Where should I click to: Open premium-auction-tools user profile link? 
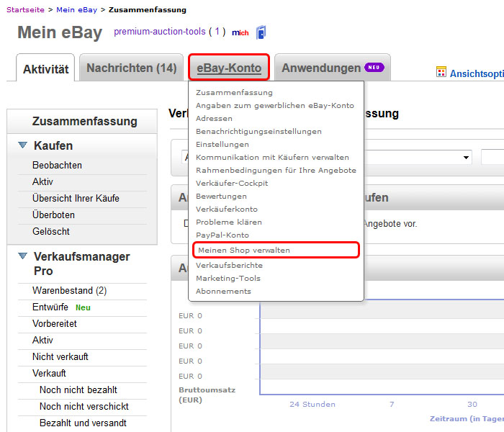click(159, 32)
